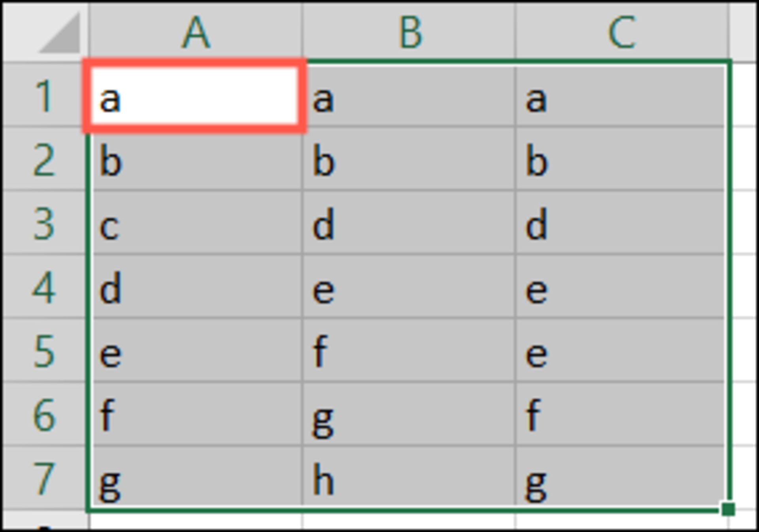The width and height of the screenshot is (759, 532).
Task: Click cell C7 containing 'g'
Action: 621,477
